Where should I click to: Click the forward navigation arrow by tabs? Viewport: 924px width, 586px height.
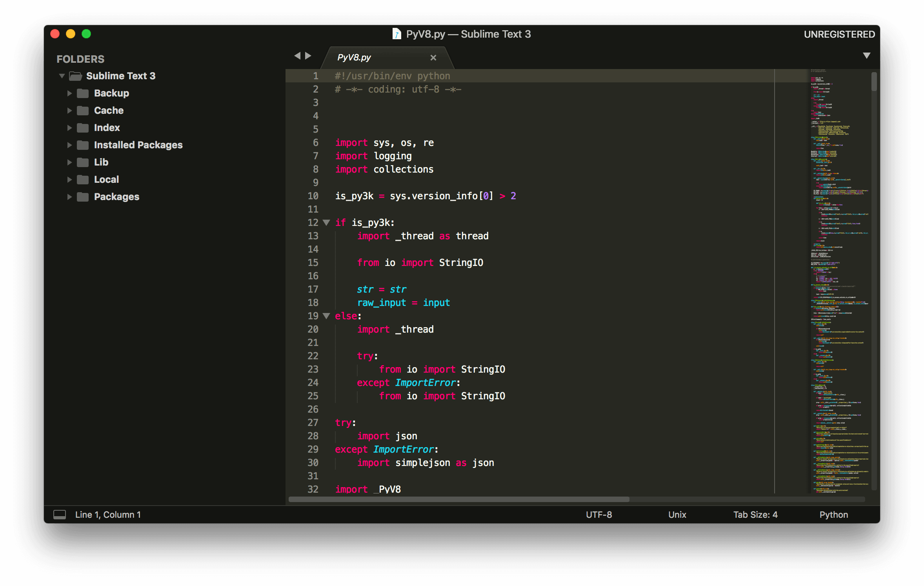tap(308, 56)
